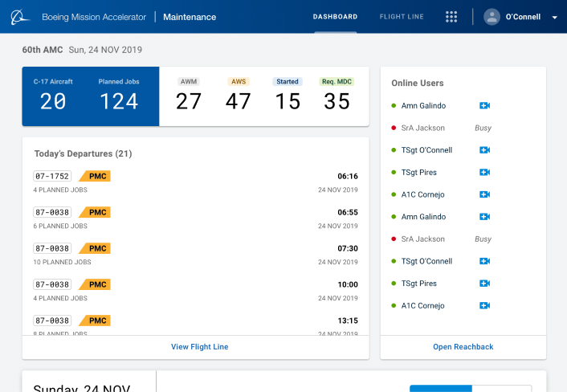The image size is (567, 392).
Task: Select the Dashboard tab
Action: tap(335, 17)
